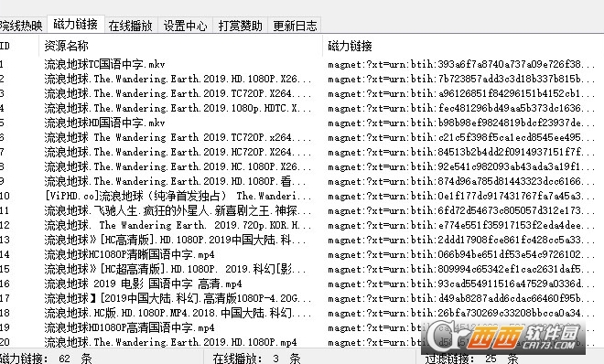Click magnet link starting btih:874d96a785d8

point(461,181)
